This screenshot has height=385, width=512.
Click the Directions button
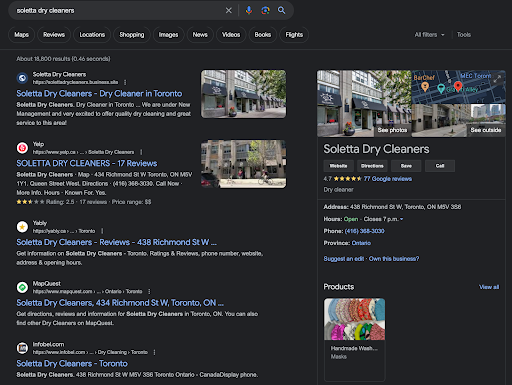click(x=372, y=166)
